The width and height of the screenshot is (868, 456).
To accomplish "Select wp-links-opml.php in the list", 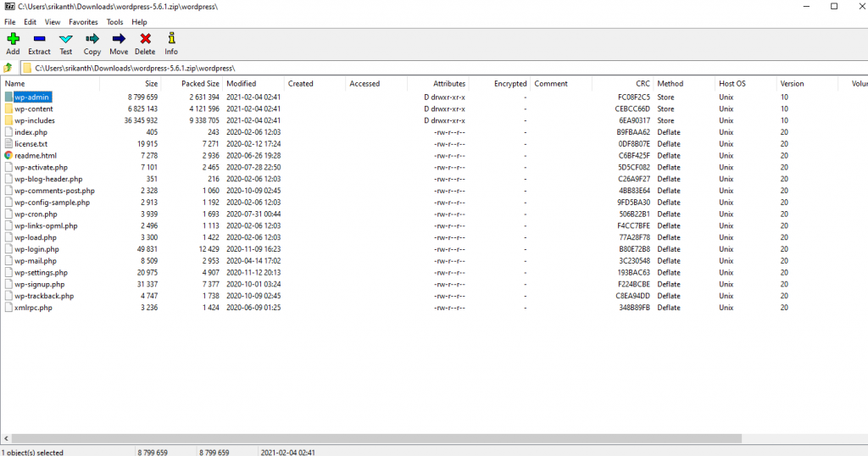I will pyautogui.click(x=46, y=225).
